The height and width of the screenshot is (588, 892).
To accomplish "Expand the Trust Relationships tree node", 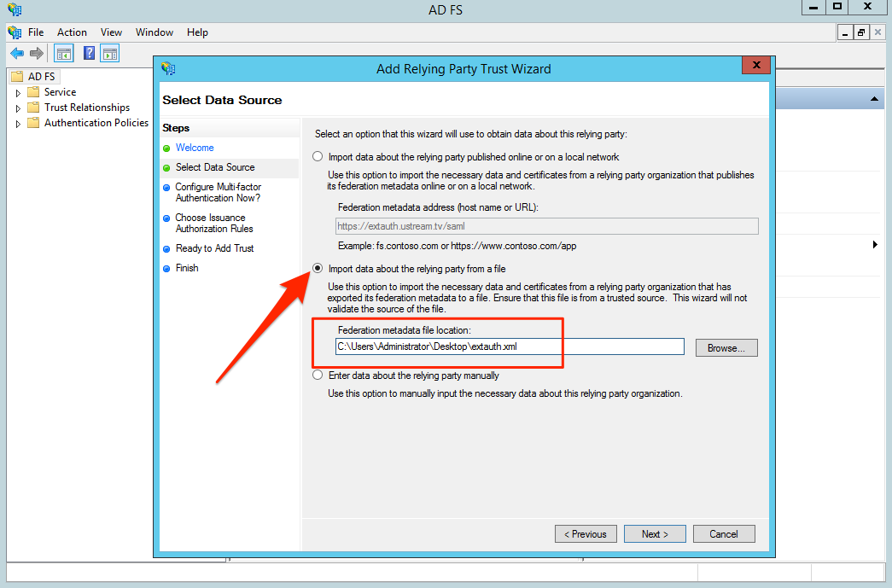I will [x=18, y=108].
